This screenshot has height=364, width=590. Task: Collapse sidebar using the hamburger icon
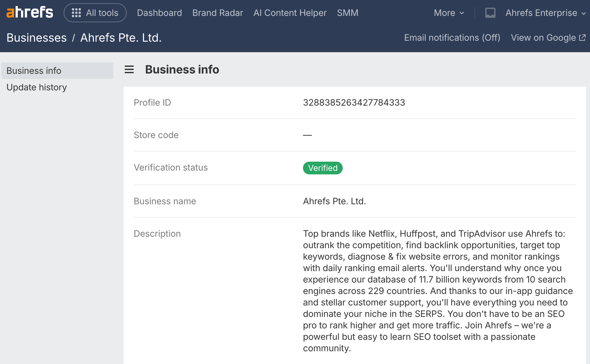(x=129, y=69)
